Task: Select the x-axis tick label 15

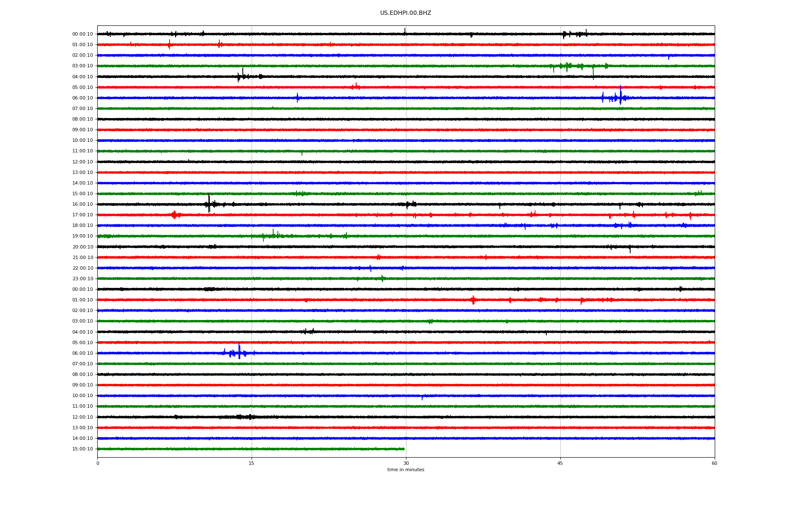Action: [x=252, y=463]
